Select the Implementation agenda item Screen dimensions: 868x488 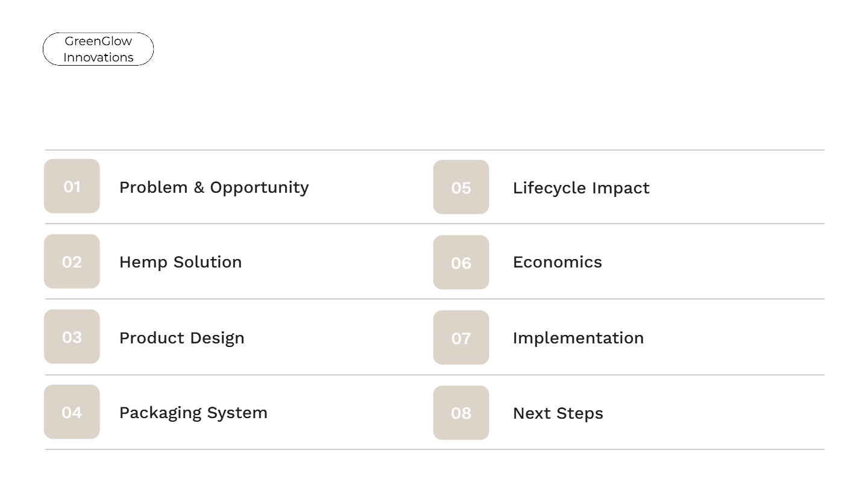tap(578, 338)
